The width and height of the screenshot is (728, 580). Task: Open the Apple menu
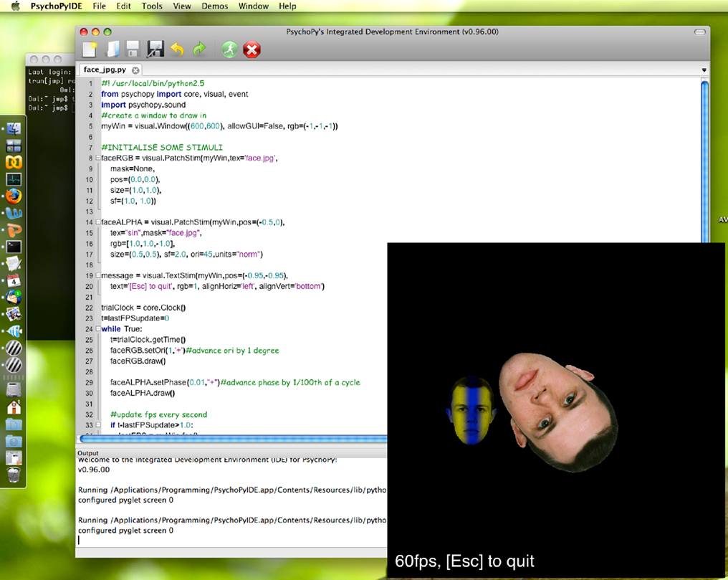pyautogui.click(x=15, y=6)
